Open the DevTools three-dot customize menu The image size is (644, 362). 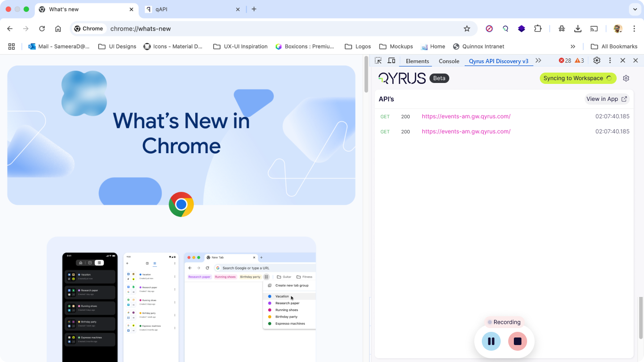click(x=610, y=60)
